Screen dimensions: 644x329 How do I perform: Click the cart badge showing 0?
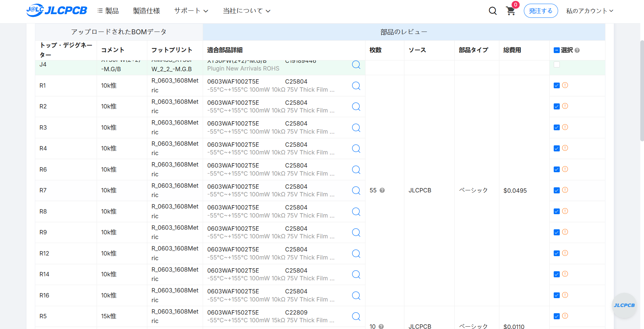pyautogui.click(x=515, y=5)
